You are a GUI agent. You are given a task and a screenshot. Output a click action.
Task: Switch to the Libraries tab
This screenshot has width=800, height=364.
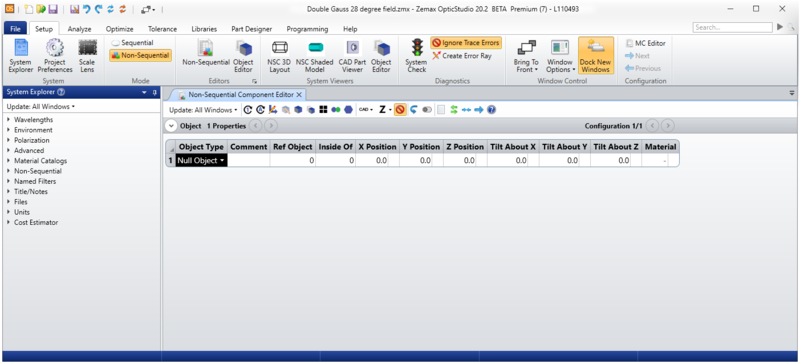point(204,29)
